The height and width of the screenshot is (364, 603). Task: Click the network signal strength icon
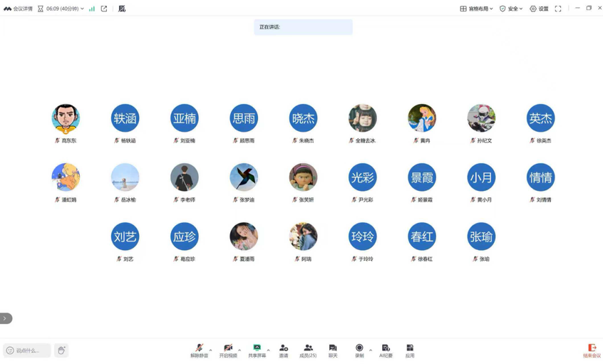click(x=92, y=9)
